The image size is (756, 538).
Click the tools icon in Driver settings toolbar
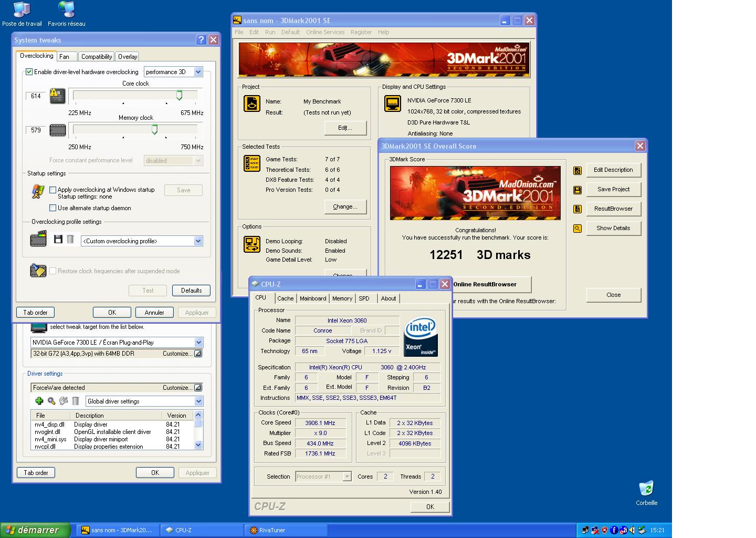click(x=64, y=401)
